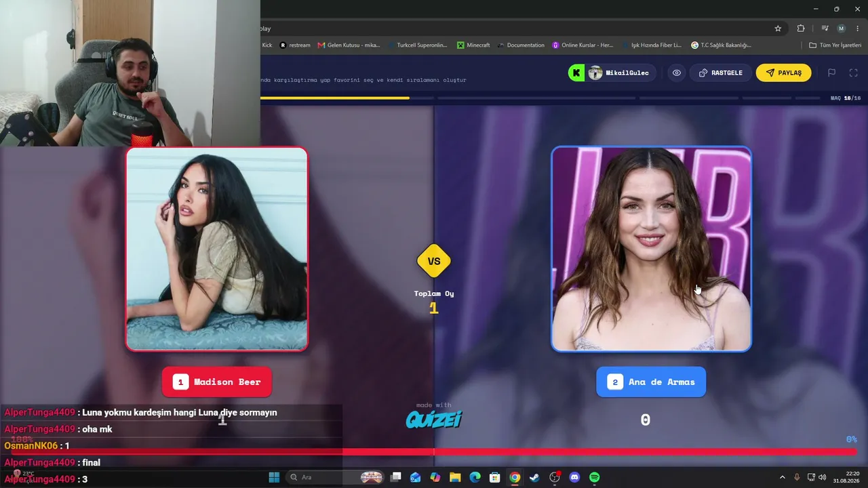Open Steam from the taskbar
The height and width of the screenshot is (488, 868).
click(x=534, y=477)
